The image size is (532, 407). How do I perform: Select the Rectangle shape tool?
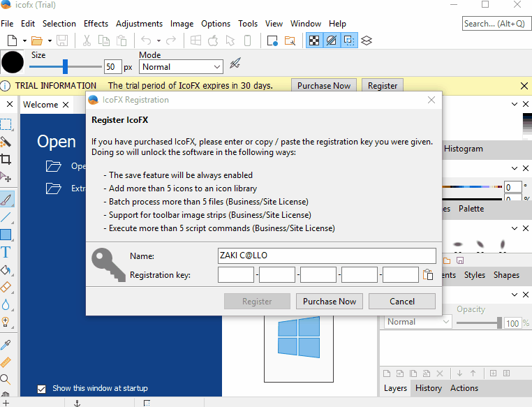pos(6,235)
